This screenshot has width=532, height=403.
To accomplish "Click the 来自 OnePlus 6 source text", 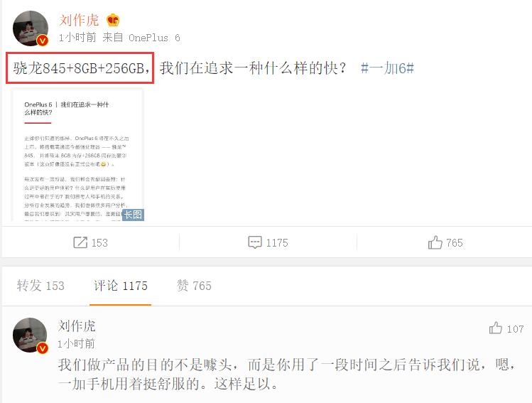I will (141, 38).
